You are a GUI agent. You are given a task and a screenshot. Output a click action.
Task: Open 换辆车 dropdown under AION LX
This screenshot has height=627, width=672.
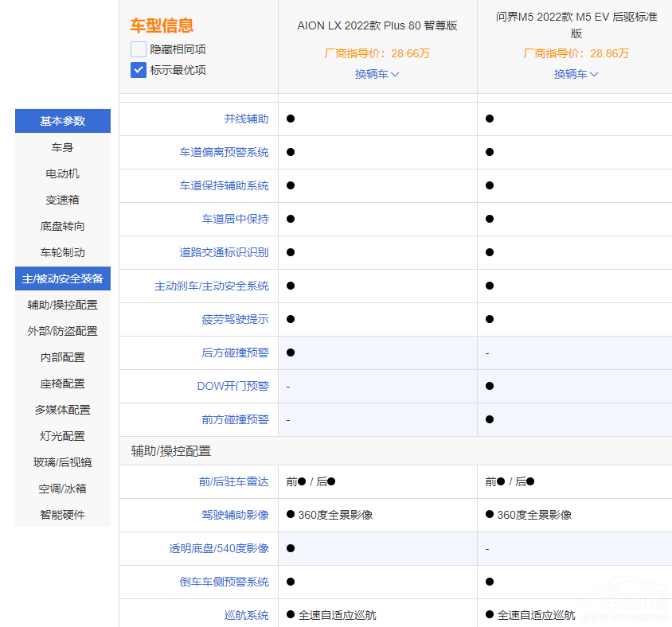(377, 74)
